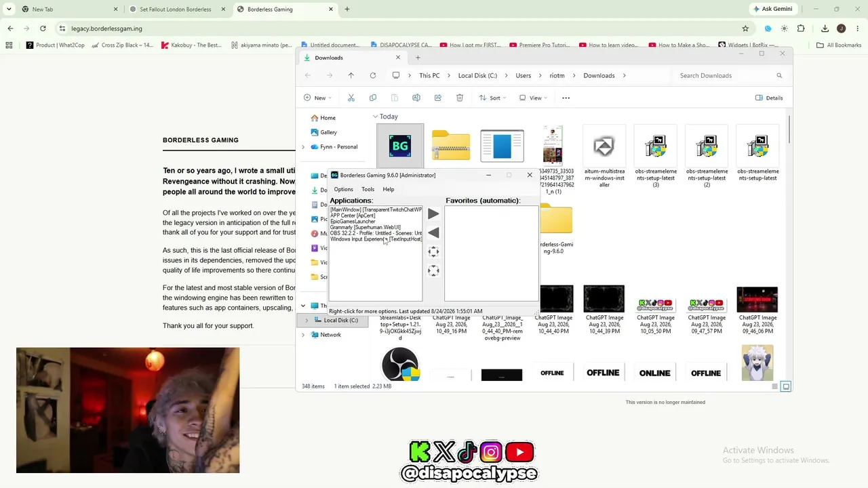Switch Explorer to details list view button
Image resolution: width=868 pixels, height=488 pixels.
(x=774, y=386)
